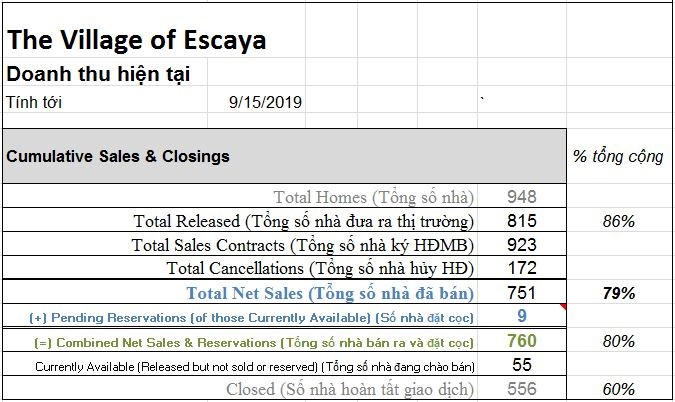Select the title cell "The Village of Escaya"
The image size is (675, 402).
[137, 41]
